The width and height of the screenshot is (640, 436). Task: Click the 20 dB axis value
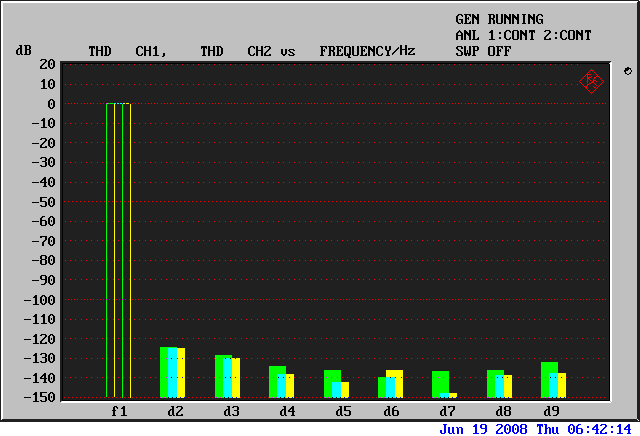pos(47,64)
